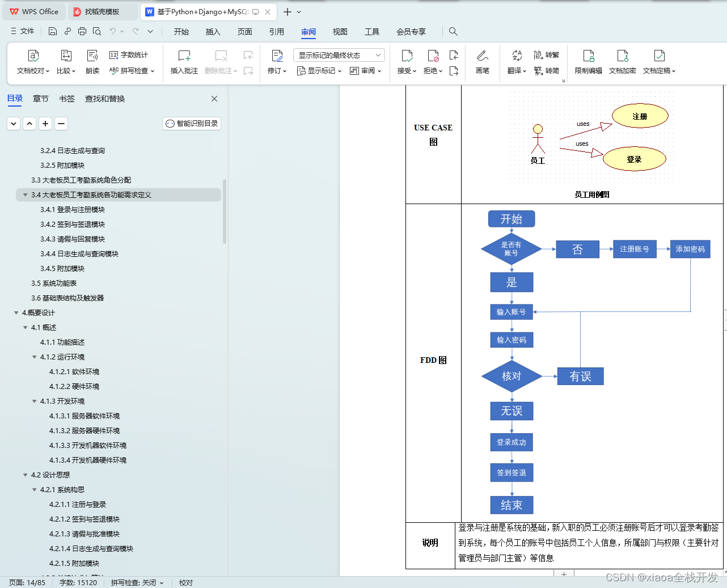
Task: Activate the 画笔 pen annotation tool
Action: (482, 61)
